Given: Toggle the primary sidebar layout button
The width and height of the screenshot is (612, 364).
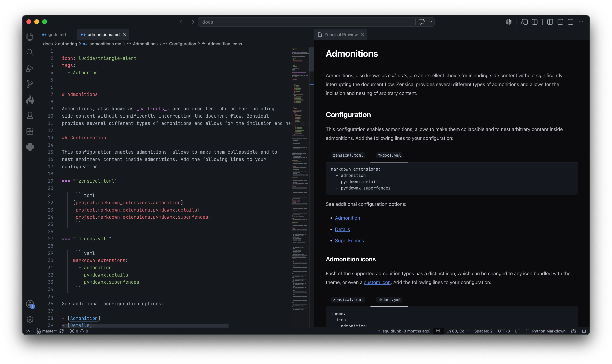Looking at the screenshot, I should click(550, 22).
